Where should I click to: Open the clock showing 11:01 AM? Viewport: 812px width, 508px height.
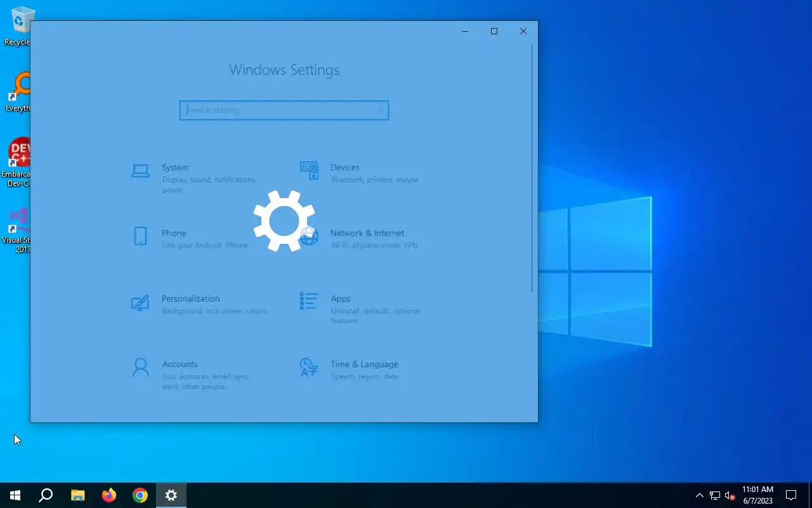758,495
